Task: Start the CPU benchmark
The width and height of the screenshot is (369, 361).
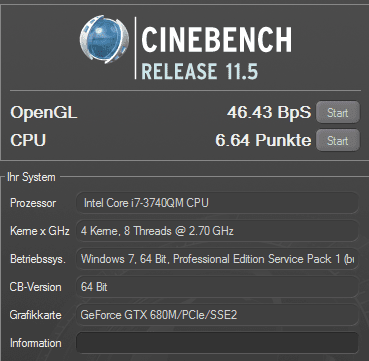Action: point(338,140)
